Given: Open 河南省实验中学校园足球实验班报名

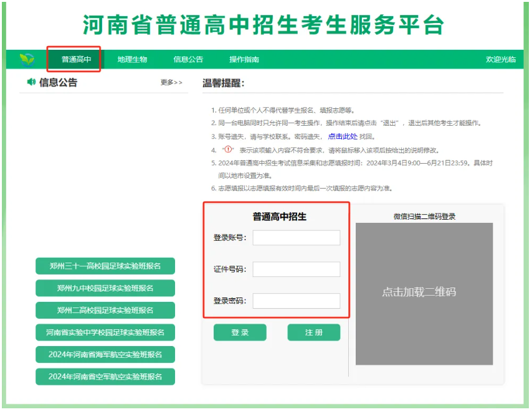Looking at the screenshot, I should coord(105,332).
